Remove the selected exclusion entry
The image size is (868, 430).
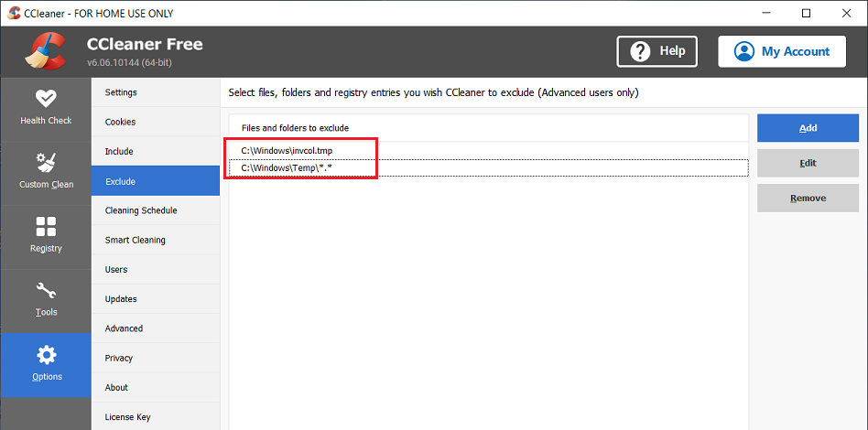point(807,198)
